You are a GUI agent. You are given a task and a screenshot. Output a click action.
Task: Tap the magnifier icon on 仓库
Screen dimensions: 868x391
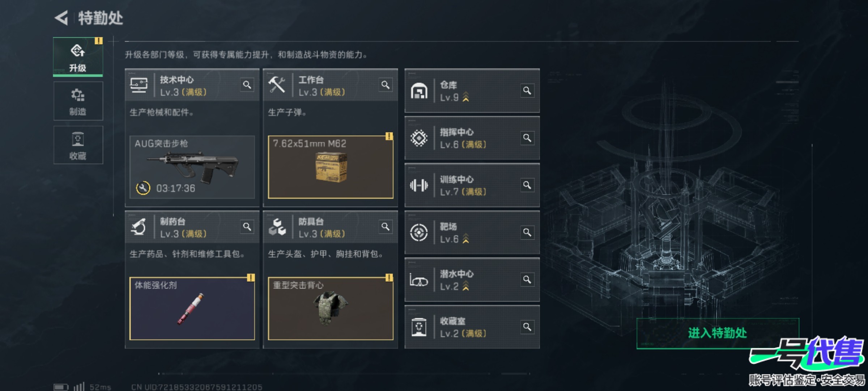[x=527, y=91]
